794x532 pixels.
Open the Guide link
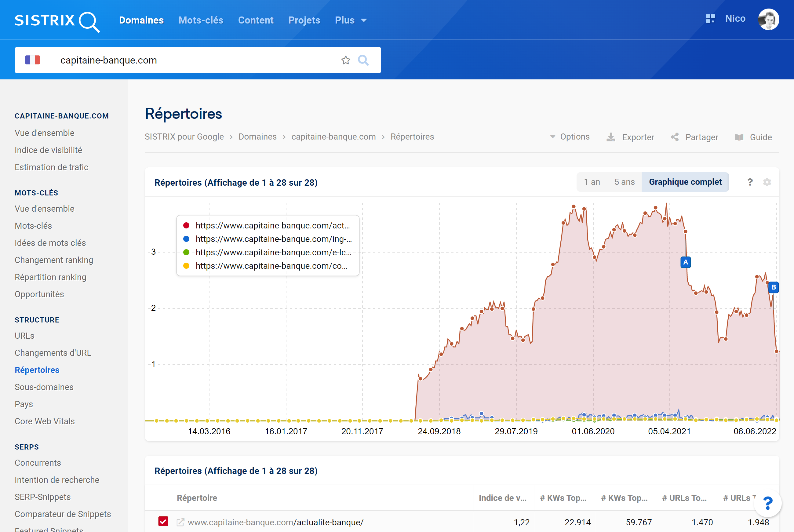[x=761, y=137]
